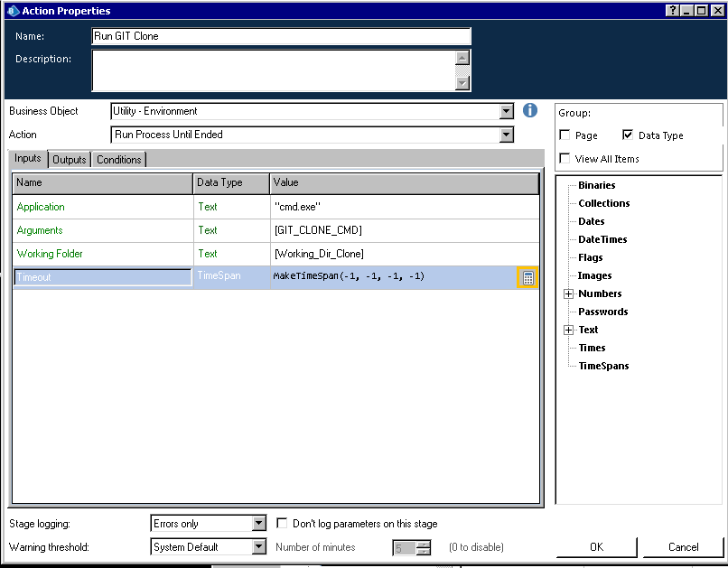This screenshot has width=728, height=568.
Task: Open the Warning threshold dropdown
Action: (x=259, y=547)
